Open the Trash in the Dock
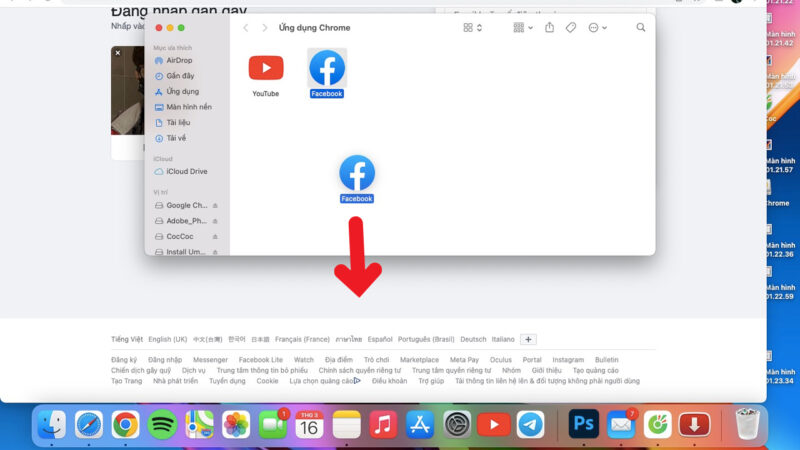Image resolution: width=800 pixels, height=450 pixels. coord(747,424)
